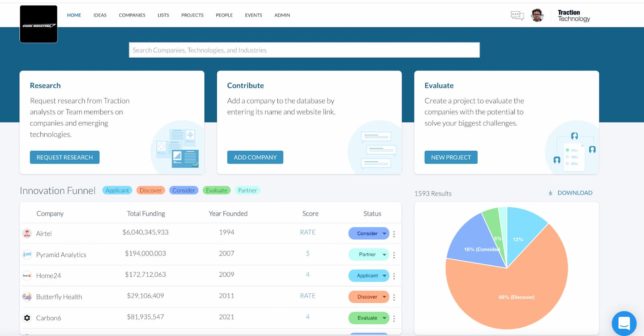This screenshot has width=644, height=336.
Task: Toggle the Discover funnel filter
Action: pyautogui.click(x=151, y=191)
